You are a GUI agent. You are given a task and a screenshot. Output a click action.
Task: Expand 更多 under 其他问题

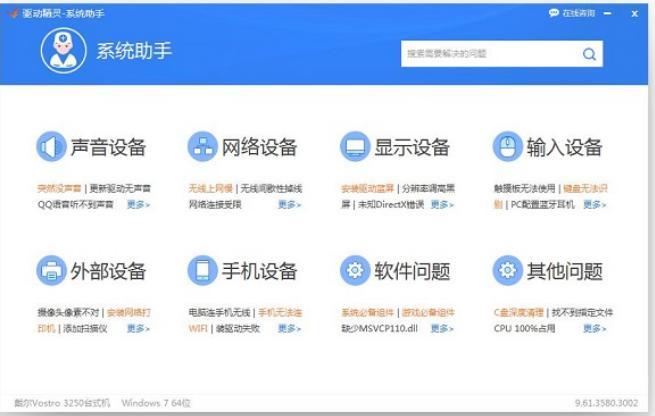pyautogui.click(x=594, y=329)
